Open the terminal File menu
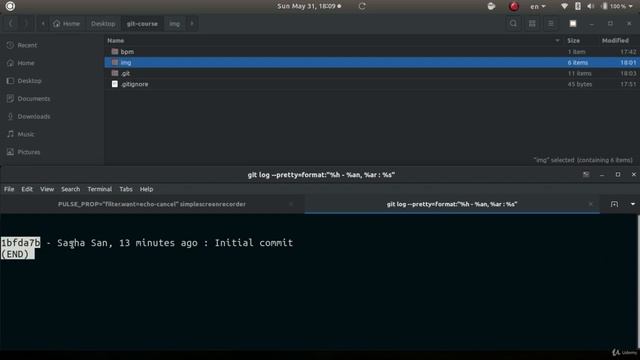Viewport: 640px width, 360px height. coord(9,189)
